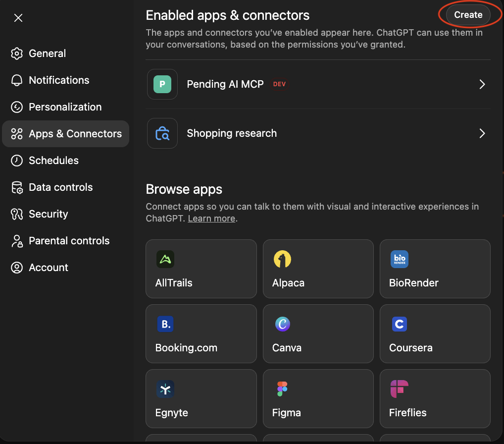The height and width of the screenshot is (444, 504).
Task: Click the BioRender app icon
Action: [399, 259]
